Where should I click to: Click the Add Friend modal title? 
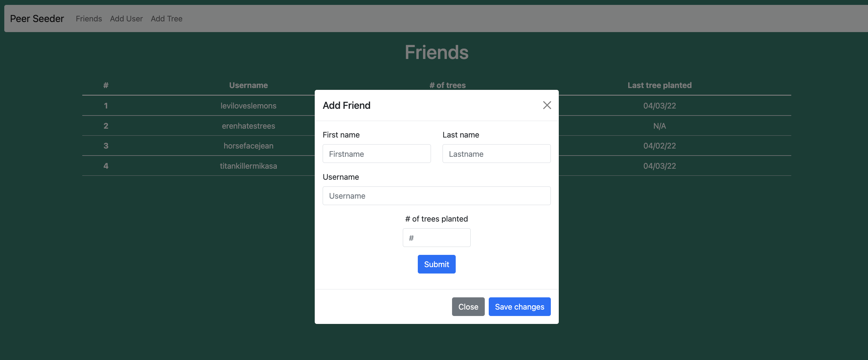(x=346, y=105)
